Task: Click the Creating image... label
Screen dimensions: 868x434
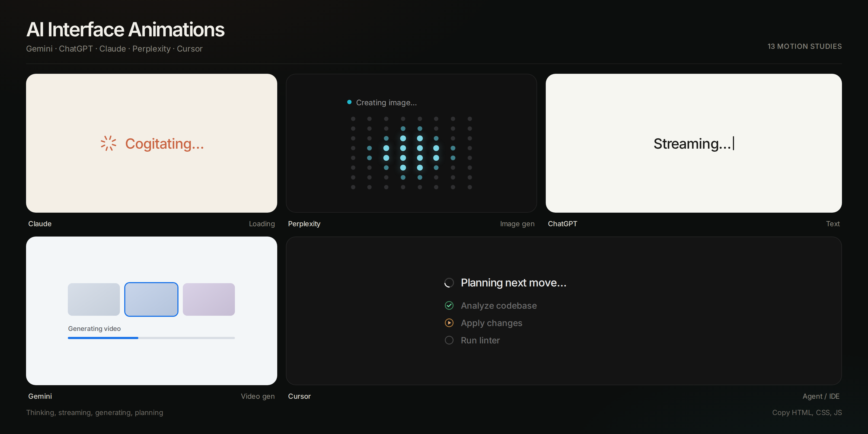Action: [386, 103]
